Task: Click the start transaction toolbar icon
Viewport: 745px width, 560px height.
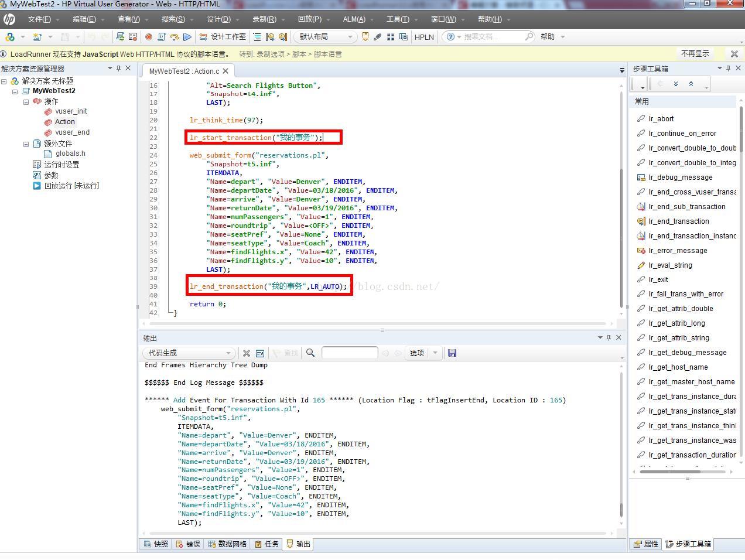Action: (x=269, y=36)
